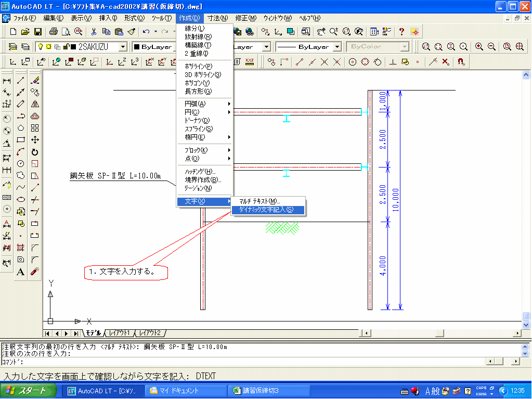Screen dimensions: 532x399
Task: Click the New drawing icon
Action: coord(13,32)
